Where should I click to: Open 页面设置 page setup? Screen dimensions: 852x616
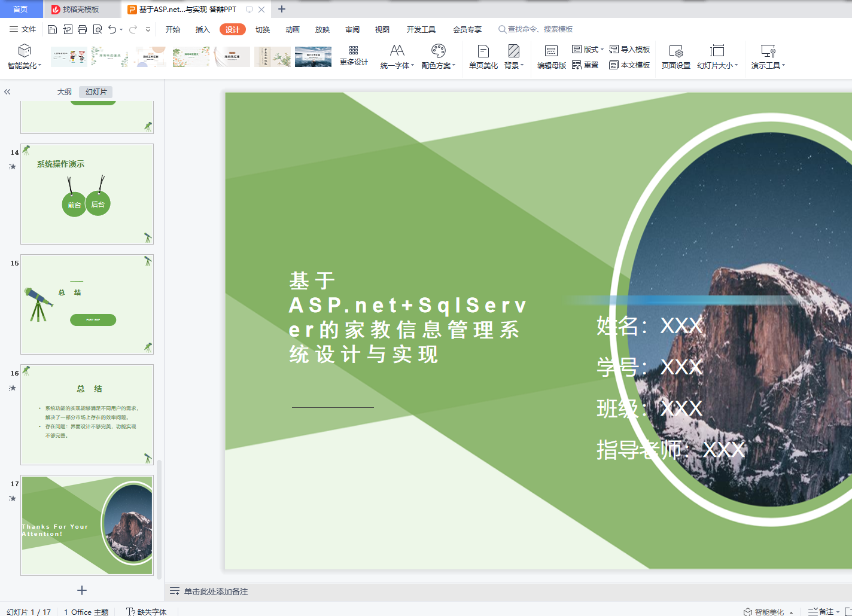pyautogui.click(x=676, y=57)
